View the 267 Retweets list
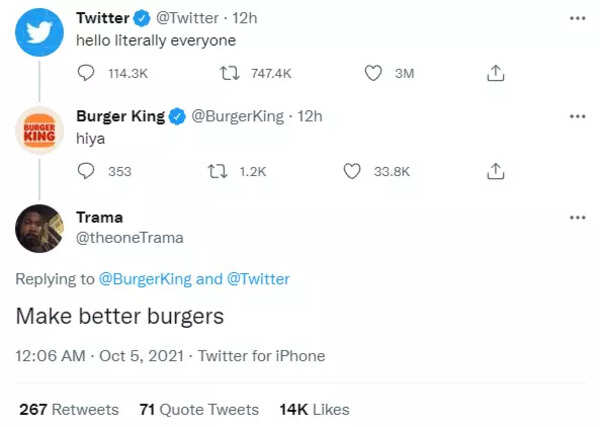600x427 pixels. pos(69,410)
